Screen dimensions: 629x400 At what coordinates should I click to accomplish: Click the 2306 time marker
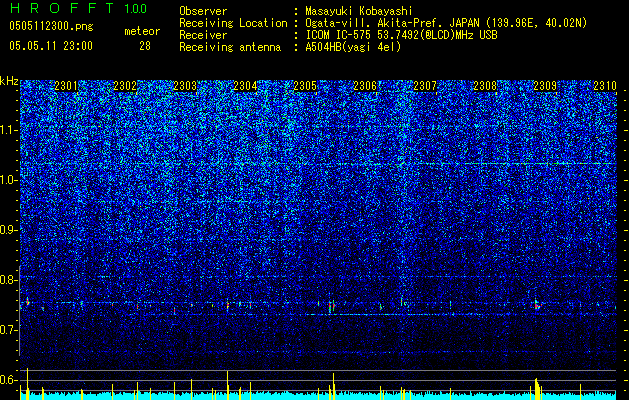pos(365,86)
